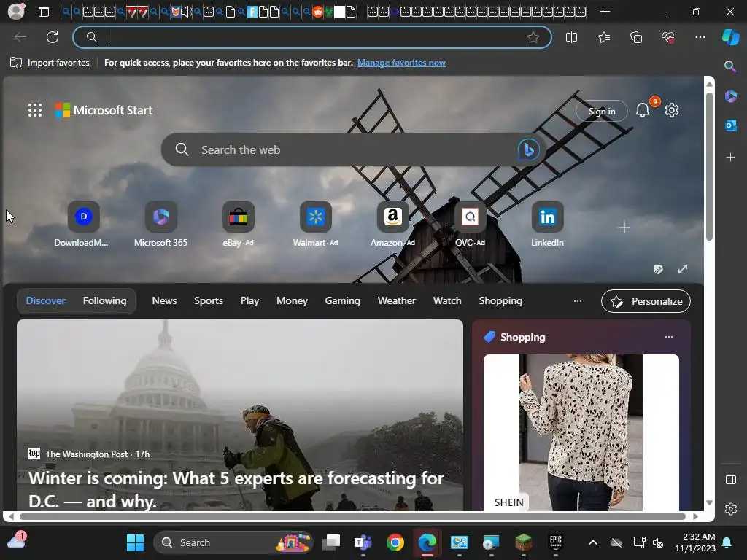Open page settings gear icon

point(672,111)
